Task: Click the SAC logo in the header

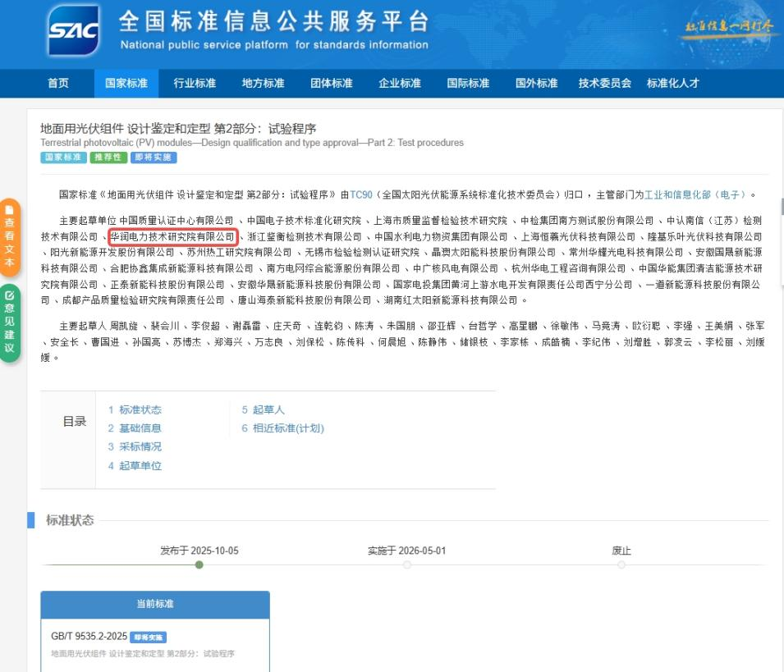Action: tap(73, 31)
